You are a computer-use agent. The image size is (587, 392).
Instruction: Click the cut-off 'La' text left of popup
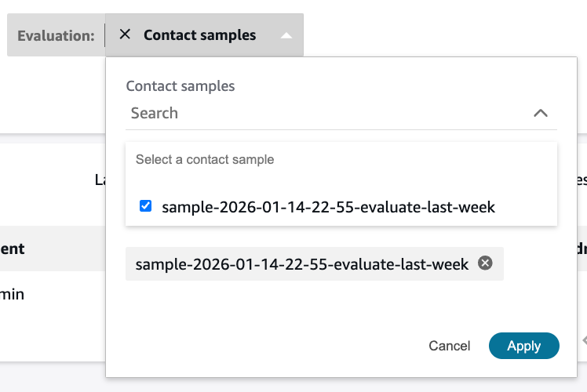[100, 180]
